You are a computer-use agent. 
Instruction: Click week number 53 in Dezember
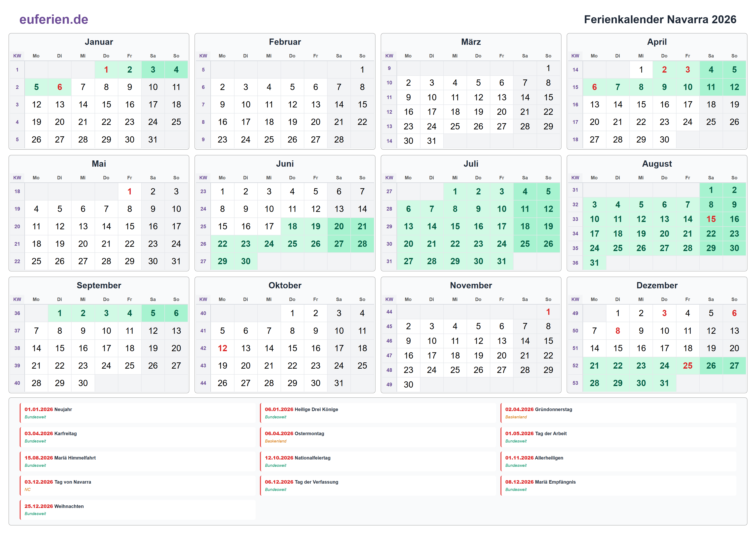click(x=575, y=383)
